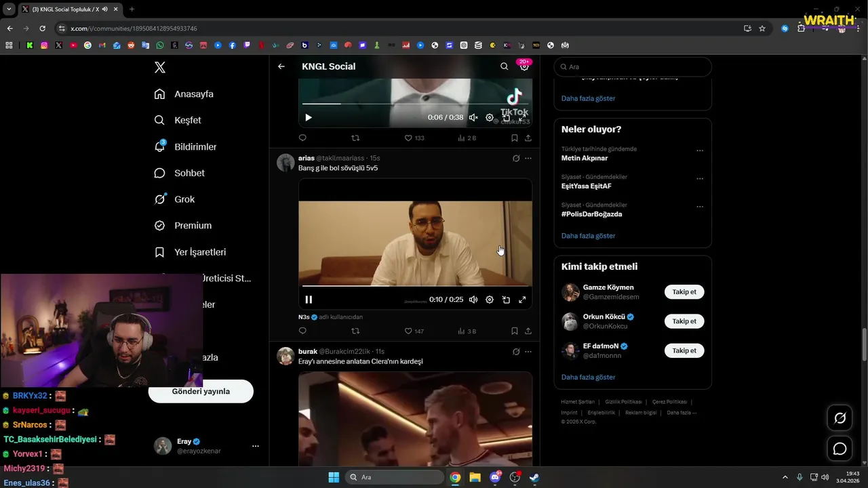Open TikTok video settings gear
Screen dimensions: 868x488
(490, 117)
